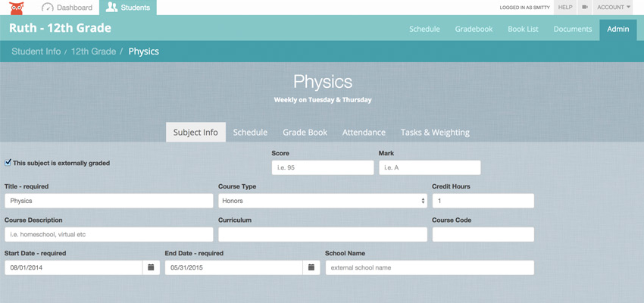Go to Gradebook in top navigation
The image size is (644, 303).
[474, 29]
